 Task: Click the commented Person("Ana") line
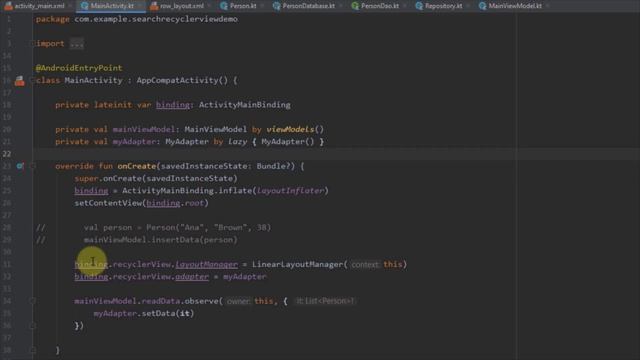[177, 227]
